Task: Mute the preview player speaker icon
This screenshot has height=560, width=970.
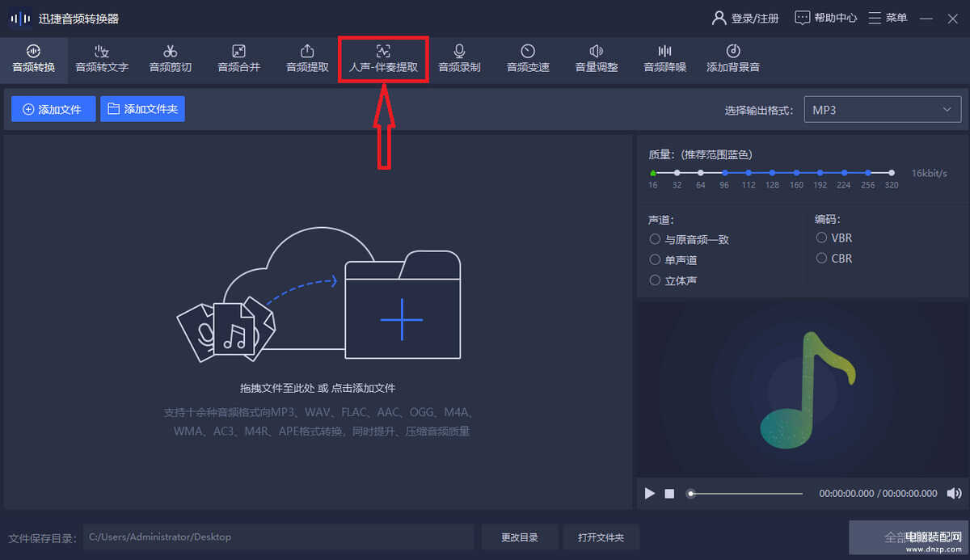Action: (x=955, y=493)
